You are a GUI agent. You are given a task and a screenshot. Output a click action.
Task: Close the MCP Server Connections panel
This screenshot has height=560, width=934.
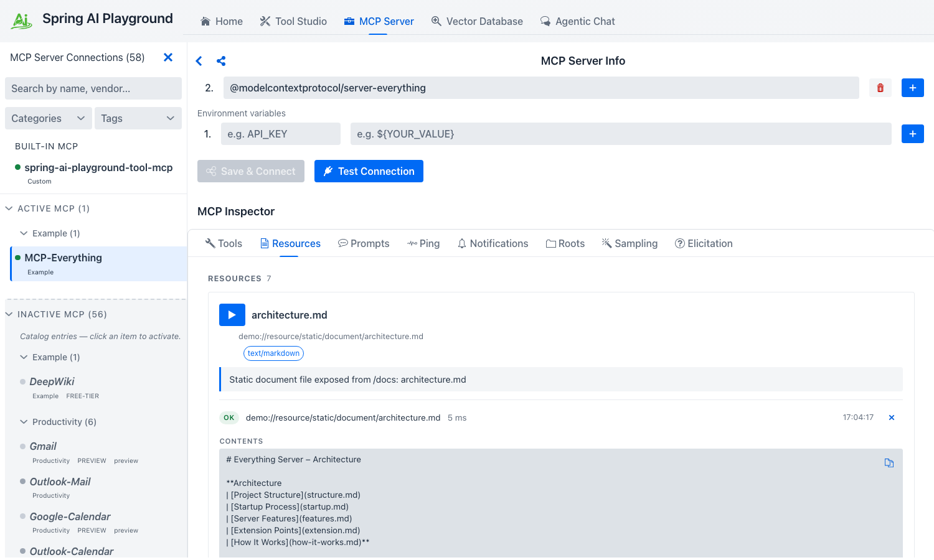coord(168,57)
